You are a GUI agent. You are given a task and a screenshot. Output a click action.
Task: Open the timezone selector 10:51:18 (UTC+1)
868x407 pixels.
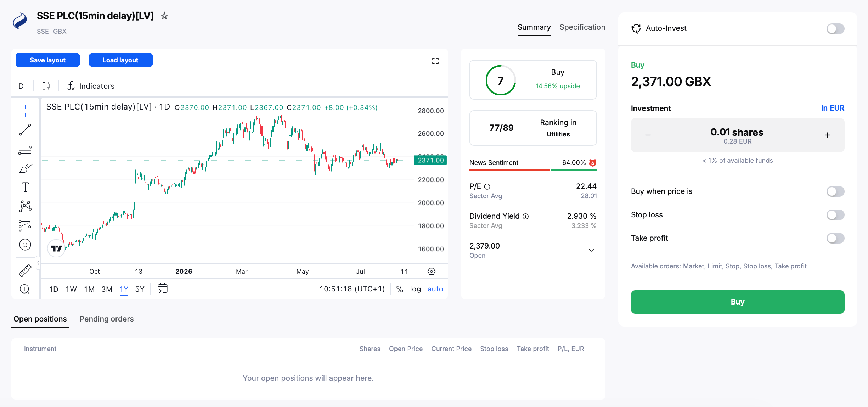[352, 289]
